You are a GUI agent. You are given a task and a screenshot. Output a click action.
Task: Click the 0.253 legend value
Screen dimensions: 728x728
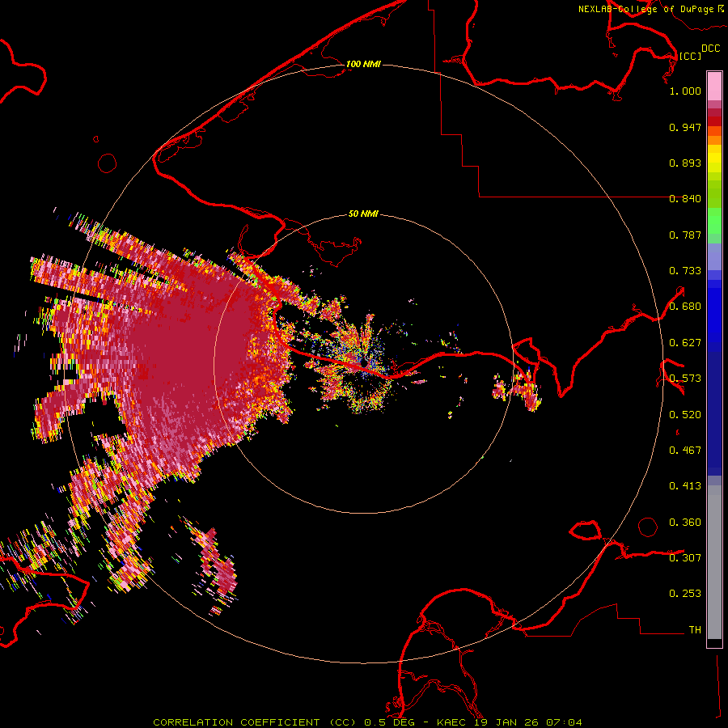pos(685,594)
